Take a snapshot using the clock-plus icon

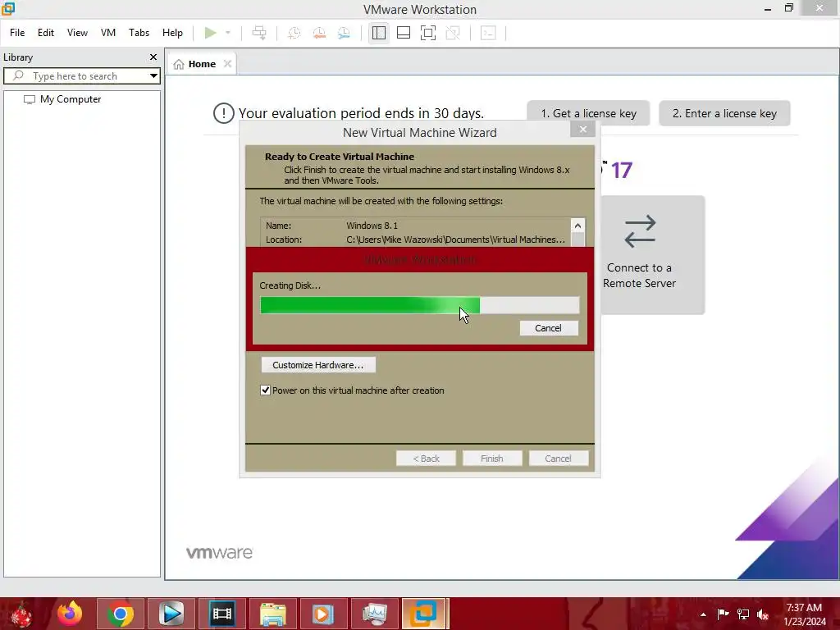(294, 33)
